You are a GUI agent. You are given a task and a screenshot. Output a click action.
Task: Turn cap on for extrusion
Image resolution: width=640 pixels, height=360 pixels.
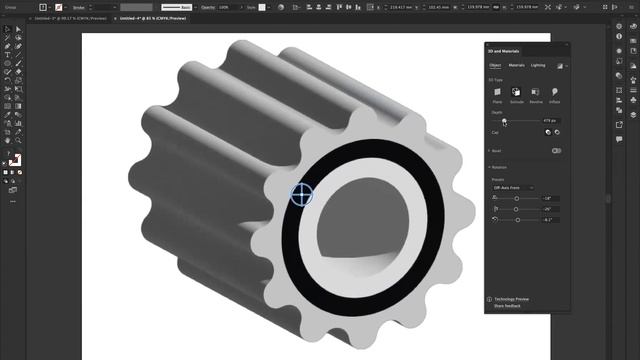pos(548,132)
